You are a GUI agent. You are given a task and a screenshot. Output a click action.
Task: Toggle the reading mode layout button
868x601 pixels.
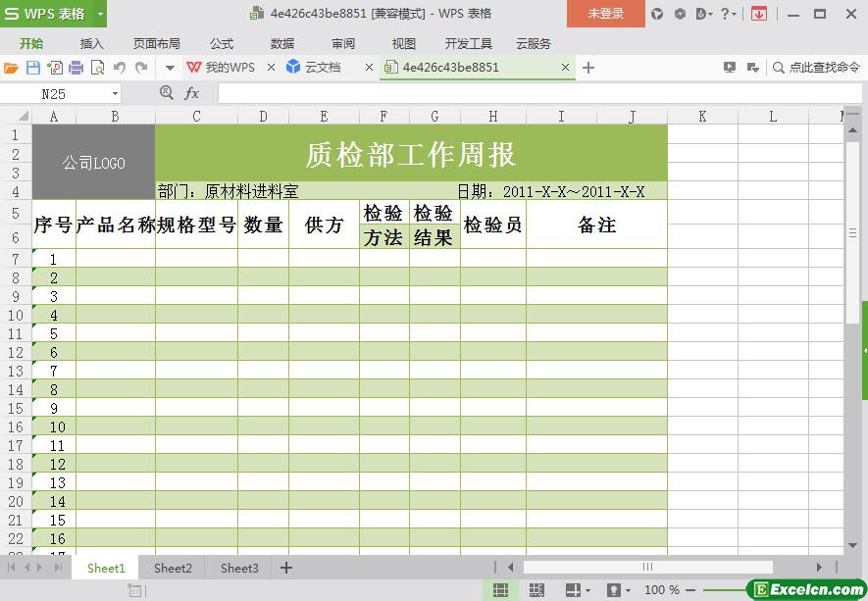pyautogui.click(x=573, y=590)
